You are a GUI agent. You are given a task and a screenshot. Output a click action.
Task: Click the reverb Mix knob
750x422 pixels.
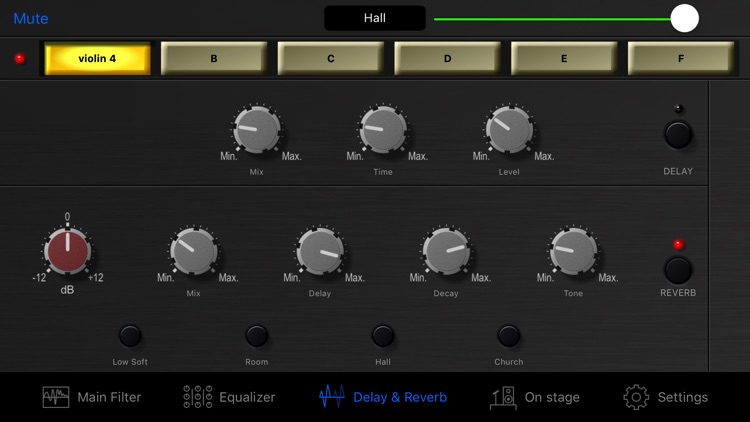coord(194,251)
